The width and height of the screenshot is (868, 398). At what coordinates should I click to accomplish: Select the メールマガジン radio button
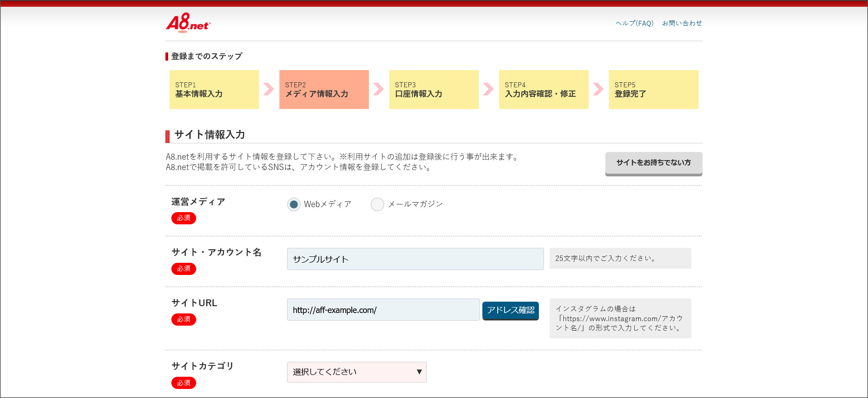click(377, 204)
